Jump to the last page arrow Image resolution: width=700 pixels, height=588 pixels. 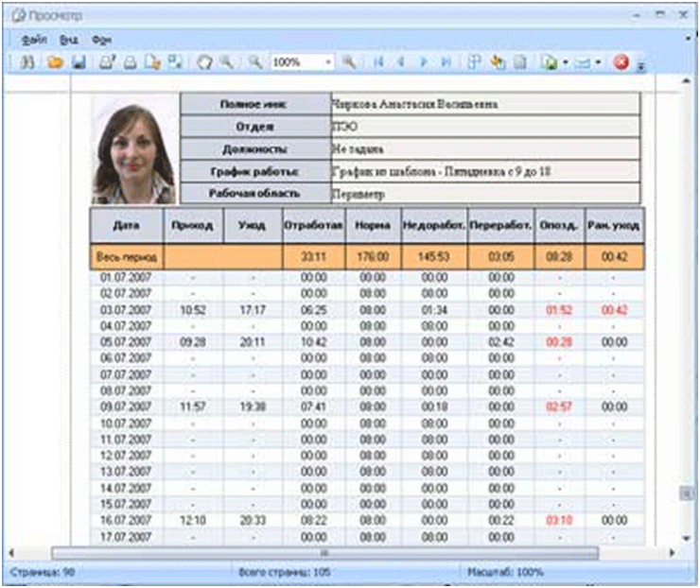pyautogui.click(x=446, y=62)
